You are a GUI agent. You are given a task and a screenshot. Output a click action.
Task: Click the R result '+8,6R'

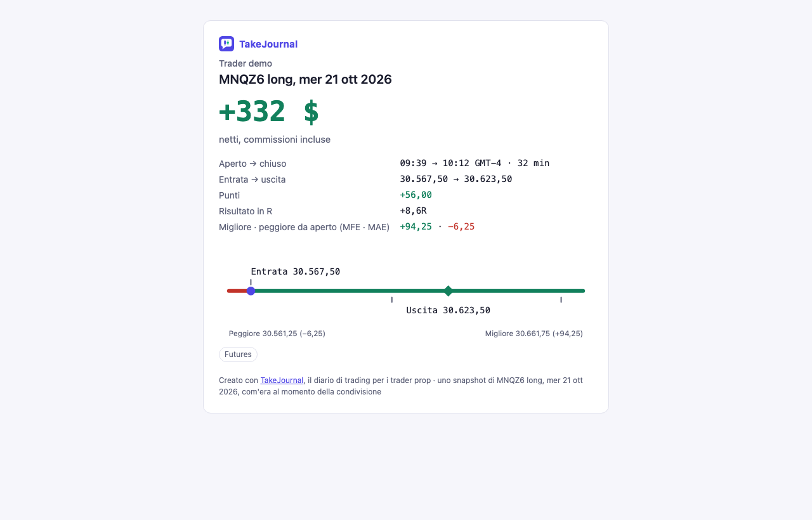(413, 211)
